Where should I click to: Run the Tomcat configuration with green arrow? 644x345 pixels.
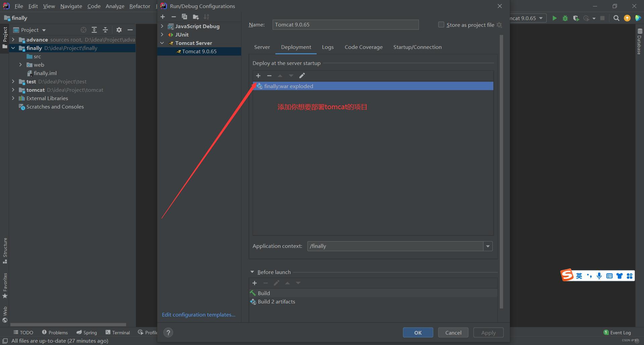(x=554, y=18)
